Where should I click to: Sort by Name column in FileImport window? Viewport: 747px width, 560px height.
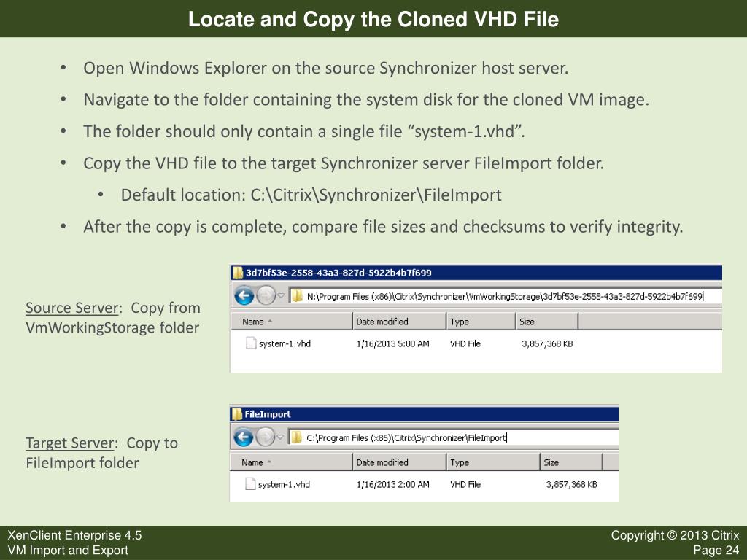290,462
